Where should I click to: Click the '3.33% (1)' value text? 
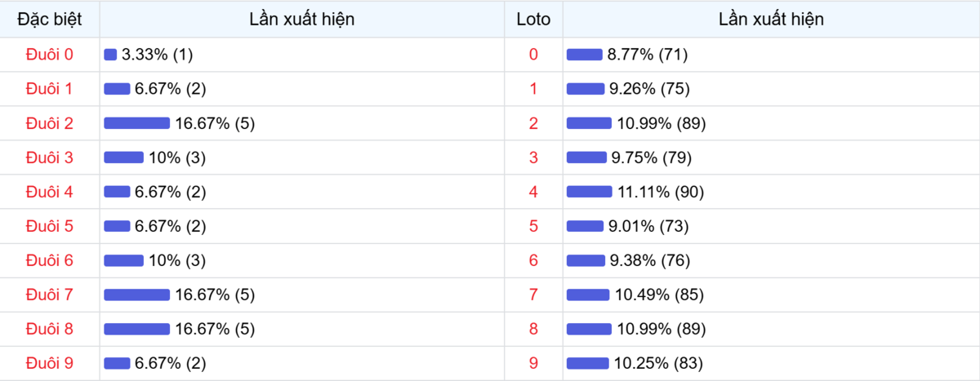[x=157, y=55]
